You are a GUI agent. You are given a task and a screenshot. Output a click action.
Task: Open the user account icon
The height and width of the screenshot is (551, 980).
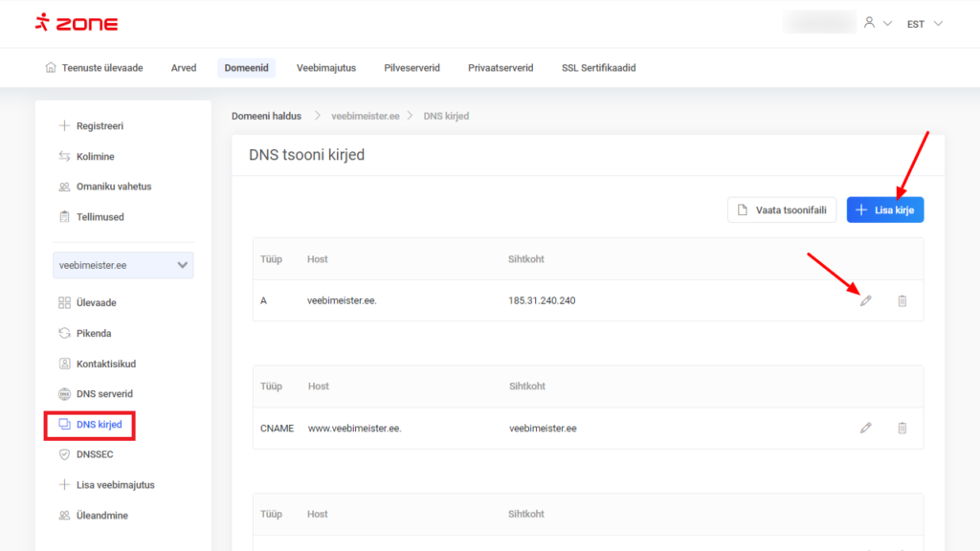869,23
